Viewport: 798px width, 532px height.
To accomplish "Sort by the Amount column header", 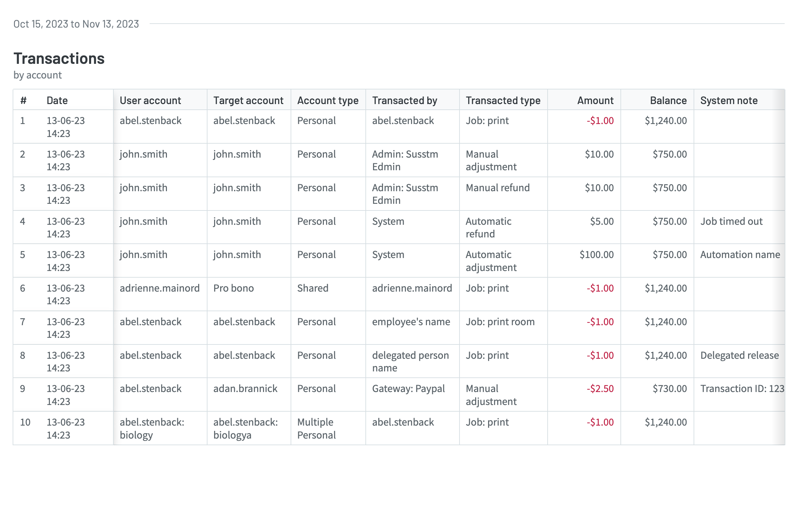I will coord(595,100).
